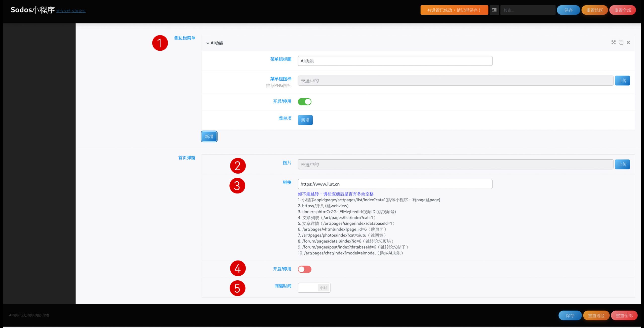Click the bottom 重置全部 button

coord(624,315)
